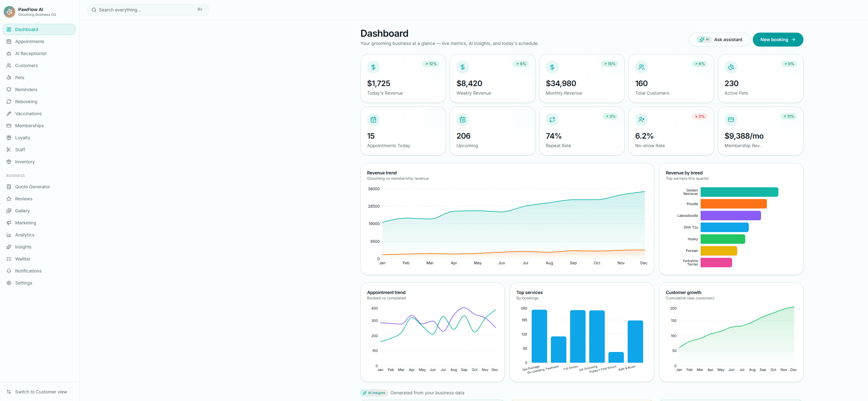Click the Marketing megaphone icon

click(9, 223)
